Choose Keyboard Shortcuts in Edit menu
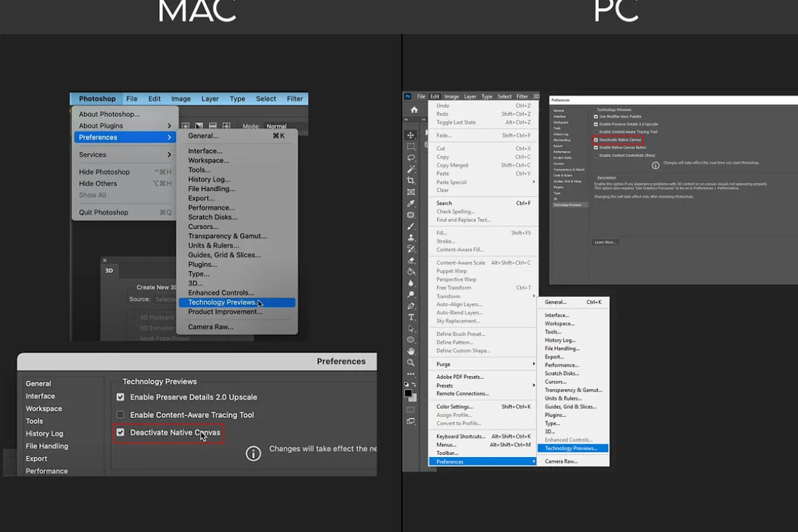This screenshot has height=532, width=798. point(483,436)
